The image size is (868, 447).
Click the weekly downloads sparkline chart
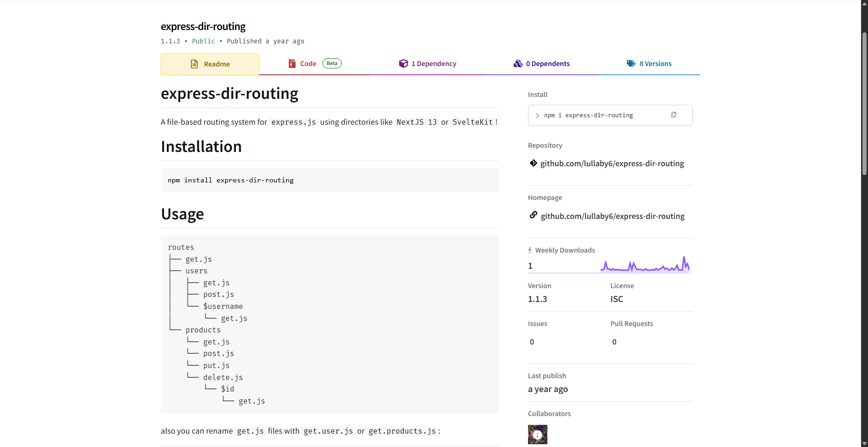click(x=645, y=265)
